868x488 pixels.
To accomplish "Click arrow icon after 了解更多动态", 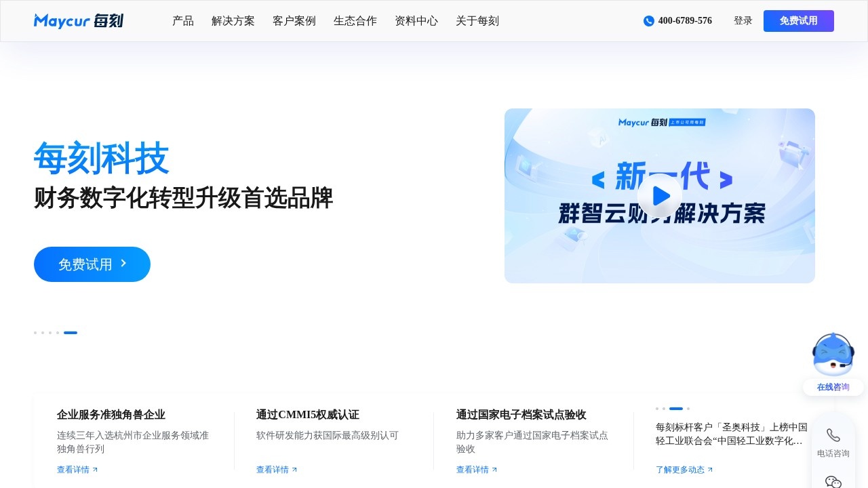I will click(x=710, y=470).
